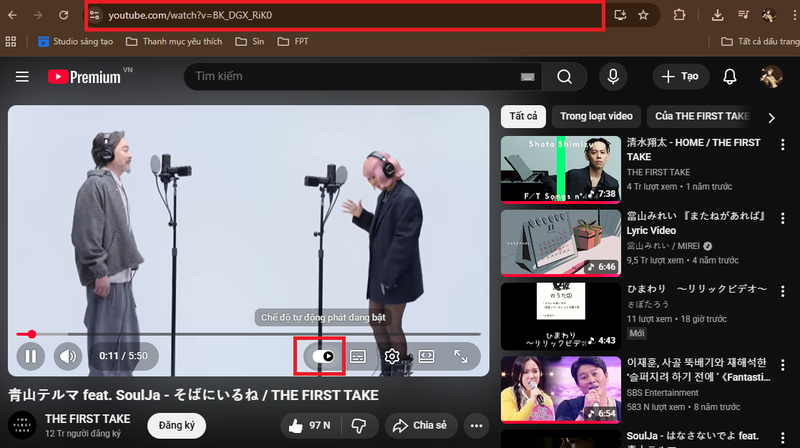The image size is (800, 448).
Task: Start voice search with microphone icon
Action: pos(613,77)
